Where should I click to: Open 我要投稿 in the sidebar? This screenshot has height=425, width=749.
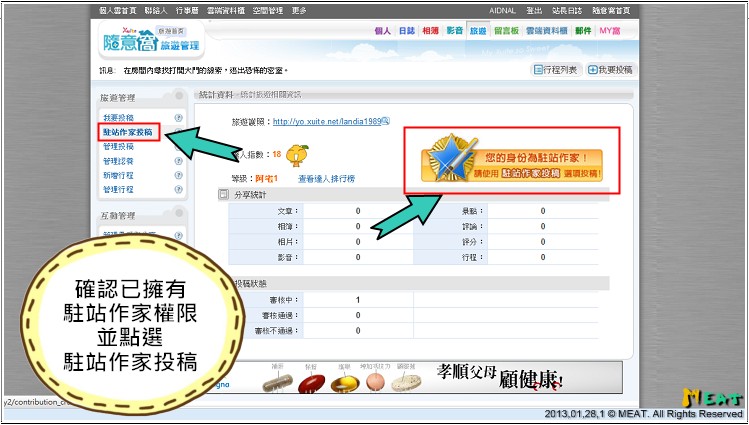click(118, 118)
